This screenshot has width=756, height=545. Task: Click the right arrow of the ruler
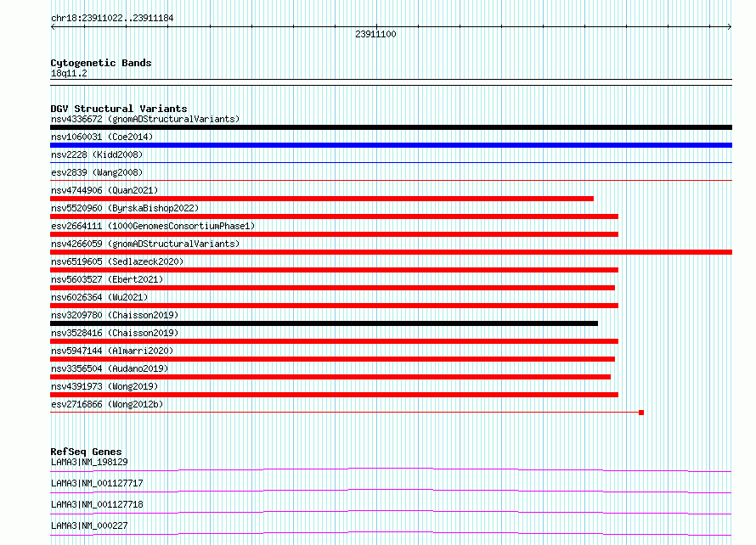click(x=729, y=27)
